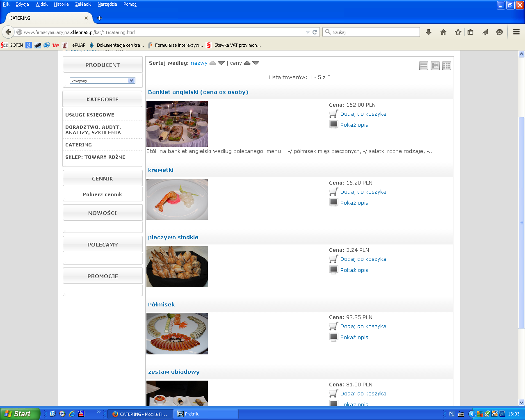Open Internet Explorer from quick launch
This screenshot has height=420, width=525.
(x=72, y=414)
